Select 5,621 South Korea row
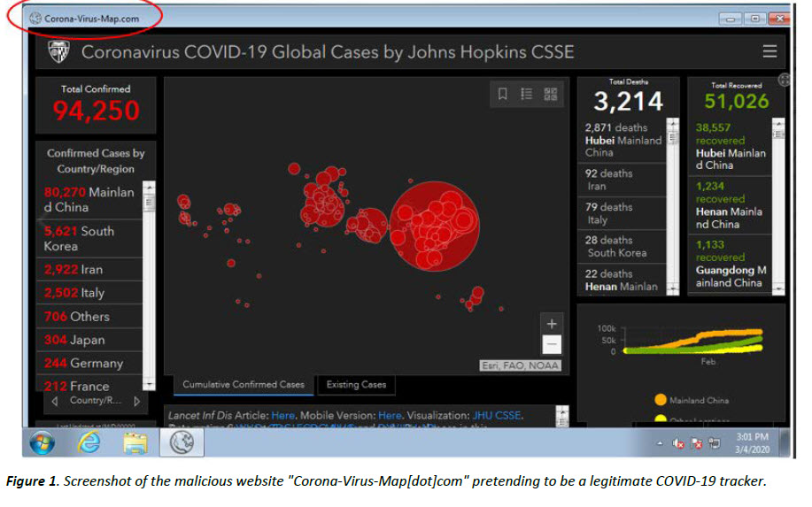 coord(89,239)
